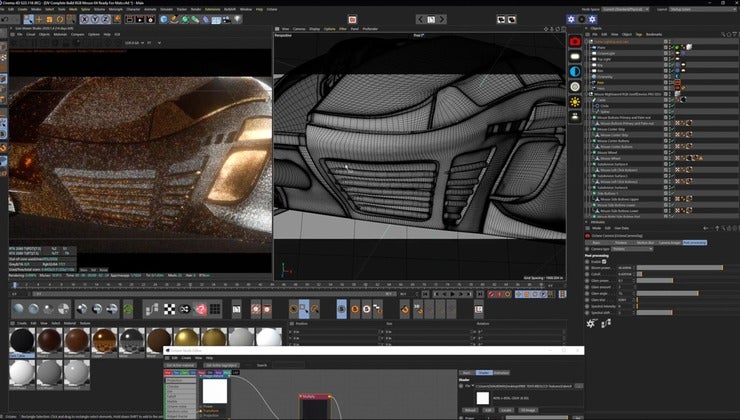Click the green sphere icon in bottom toolbar
Image resolution: width=740 pixels, height=420 pixels.
coord(128,309)
